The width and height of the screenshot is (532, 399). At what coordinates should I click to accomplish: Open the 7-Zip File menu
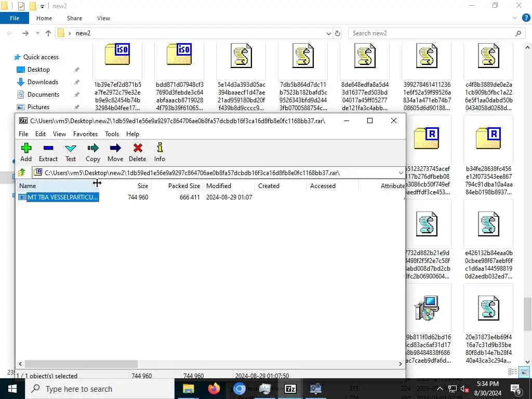pos(23,134)
